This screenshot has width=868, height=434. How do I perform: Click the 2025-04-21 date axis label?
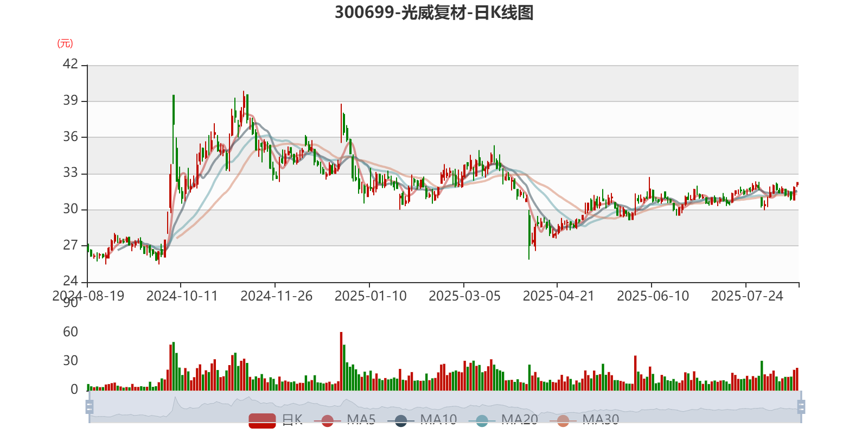[x=558, y=296]
